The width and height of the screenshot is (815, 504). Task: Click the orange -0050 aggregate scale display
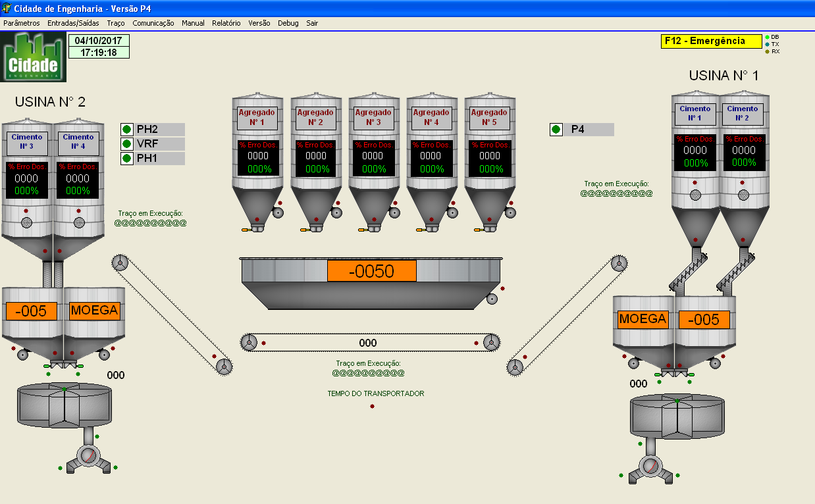tap(372, 271)
